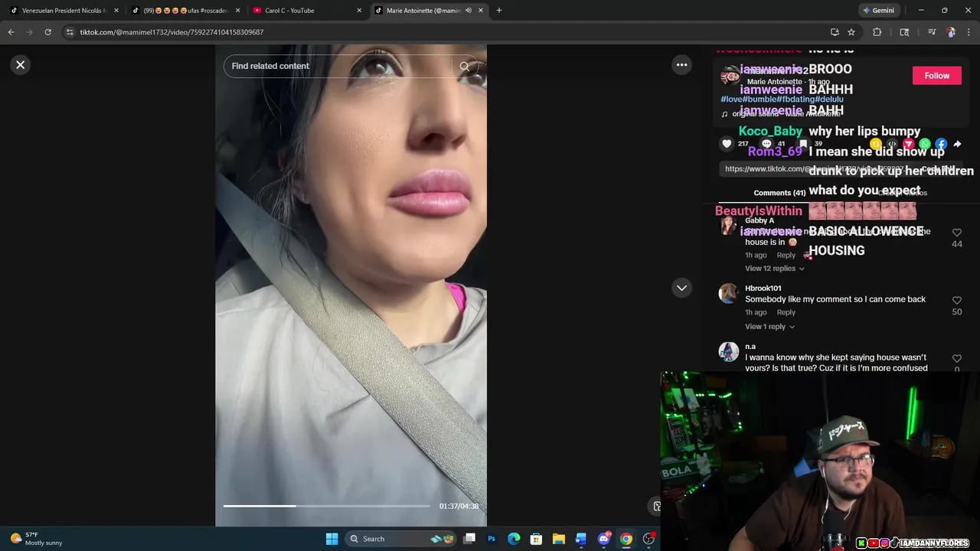Open File Explorer from taskbar

click(559, 539)
